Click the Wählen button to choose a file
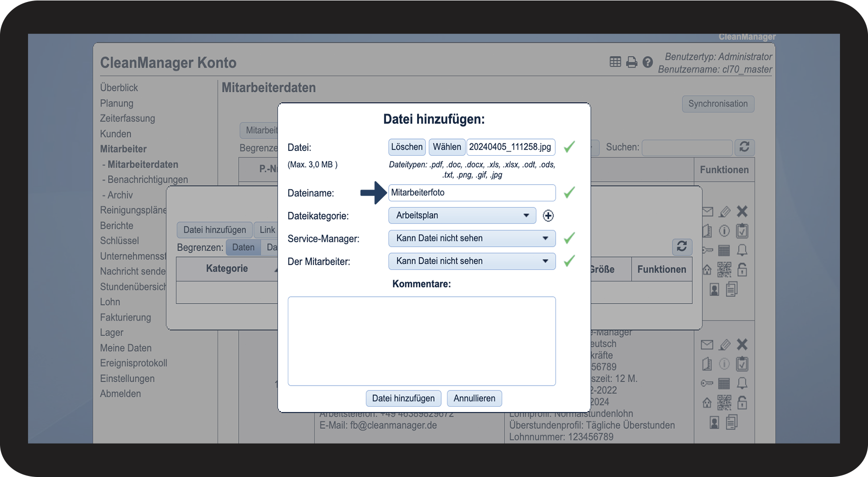This screenshot has height=477, width=868. [x=447, y=147]
